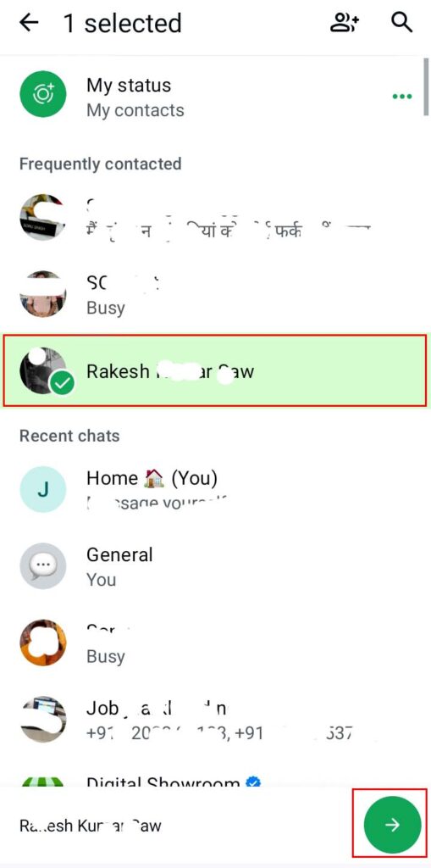
Task: Select the Job group chat with phone numbers
Action: (x=215, y=719)
